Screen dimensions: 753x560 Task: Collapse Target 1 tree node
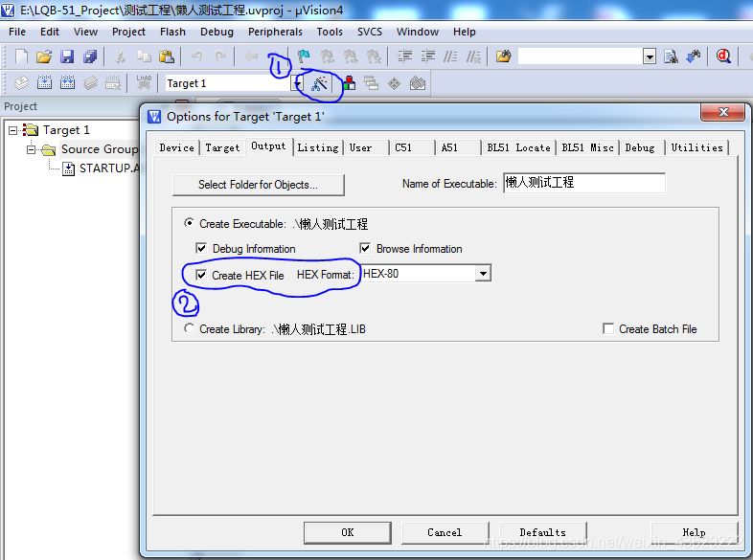point(13,130)
